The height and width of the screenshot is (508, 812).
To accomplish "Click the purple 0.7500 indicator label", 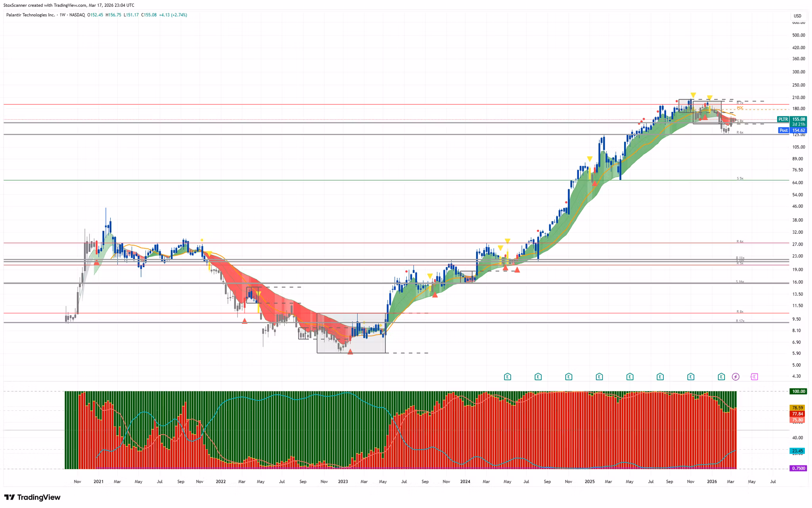I will [x=798, y=468].
